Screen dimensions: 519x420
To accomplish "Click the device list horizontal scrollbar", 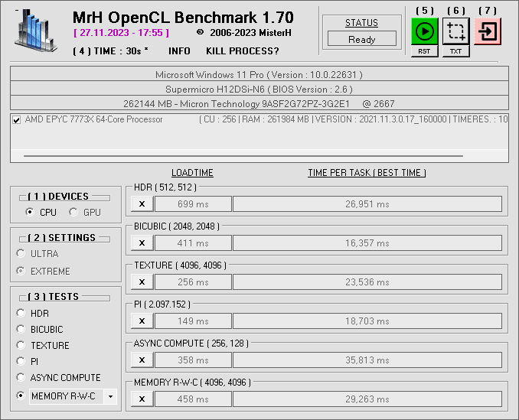I will [243, 156].
